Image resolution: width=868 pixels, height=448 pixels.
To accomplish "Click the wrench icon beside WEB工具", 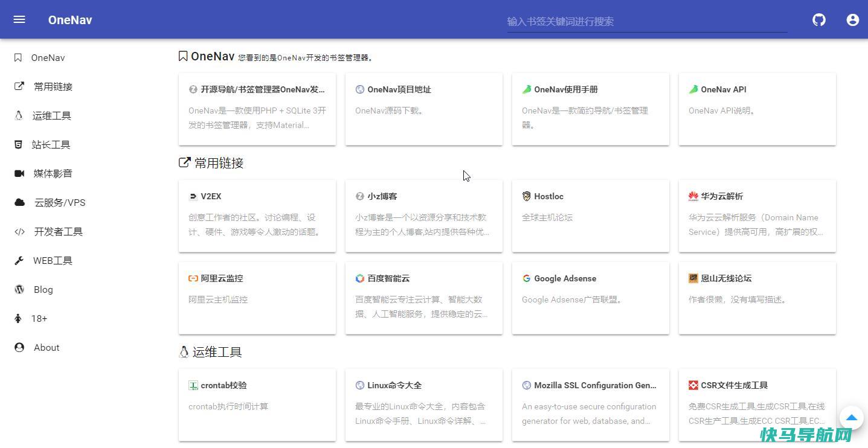I will click(x=19, y=260).
